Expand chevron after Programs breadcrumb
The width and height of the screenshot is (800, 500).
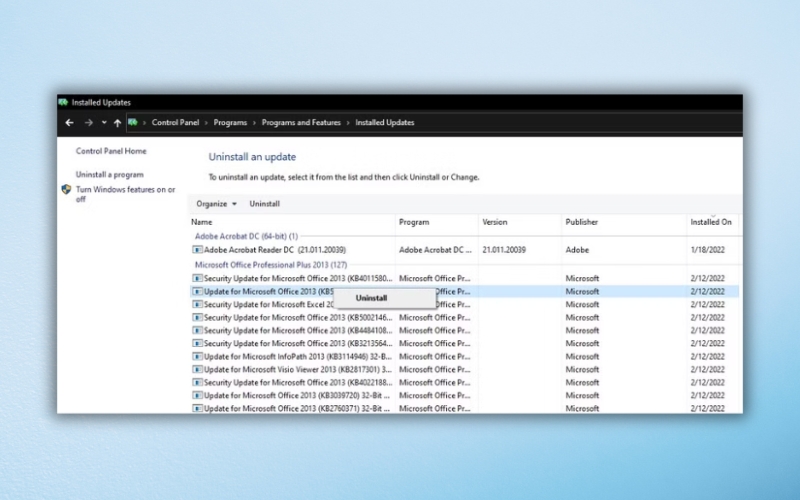[254, 122]
